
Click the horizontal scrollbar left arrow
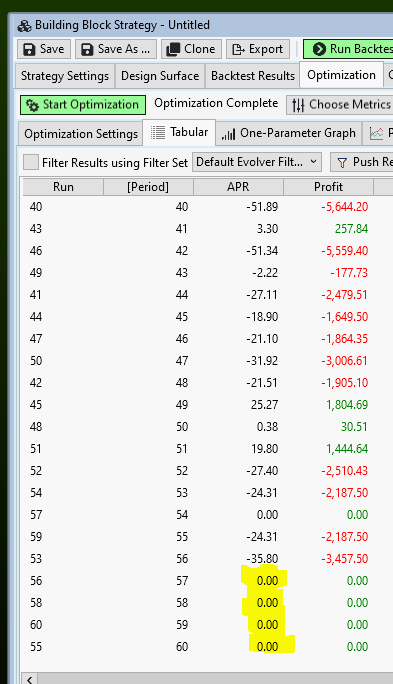tap(29, 679)
